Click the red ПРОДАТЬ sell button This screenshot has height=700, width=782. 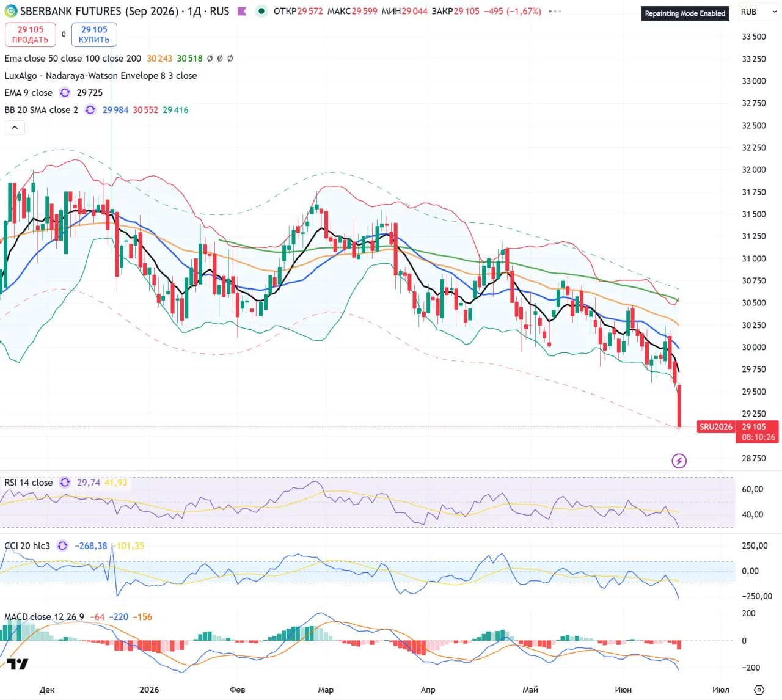tap(30, 35)
